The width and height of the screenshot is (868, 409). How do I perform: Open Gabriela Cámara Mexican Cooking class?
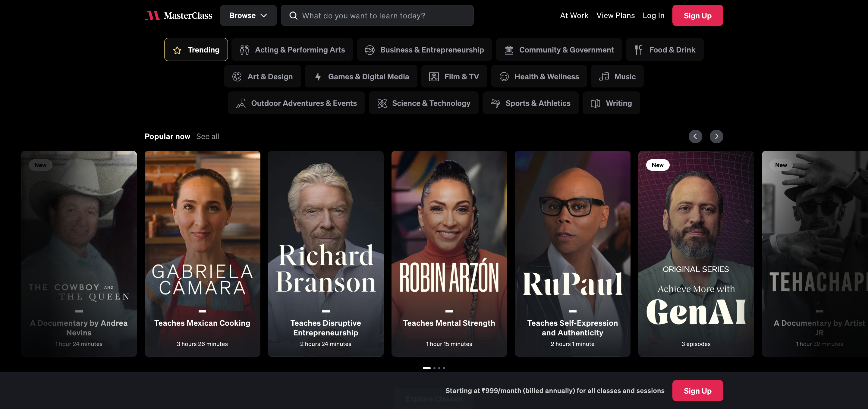point(202,254)
